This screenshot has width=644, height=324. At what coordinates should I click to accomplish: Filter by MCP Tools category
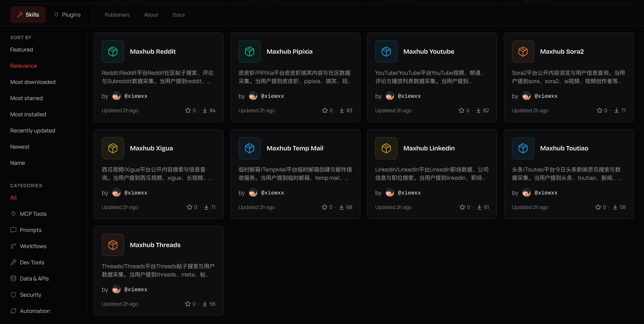29,214
